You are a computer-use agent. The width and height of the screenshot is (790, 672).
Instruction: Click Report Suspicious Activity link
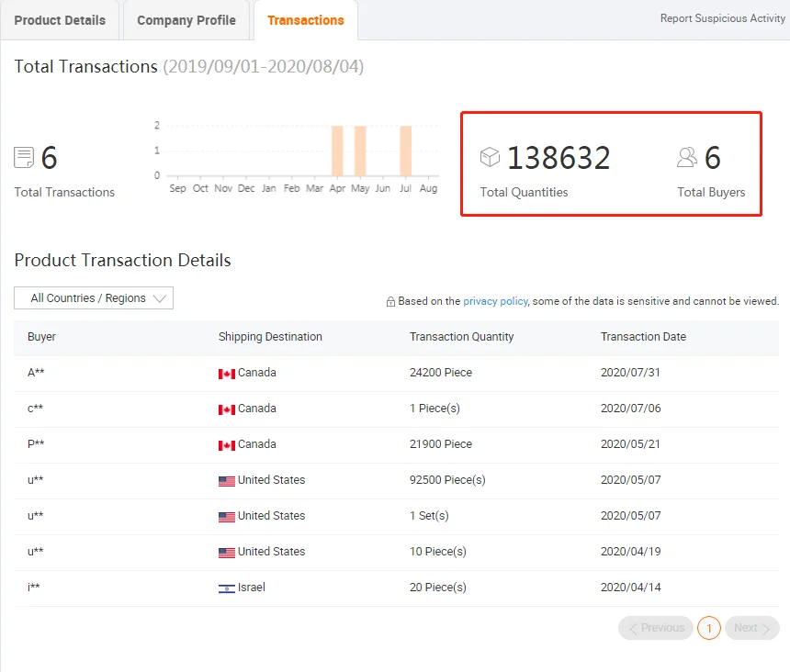[722, 18]
